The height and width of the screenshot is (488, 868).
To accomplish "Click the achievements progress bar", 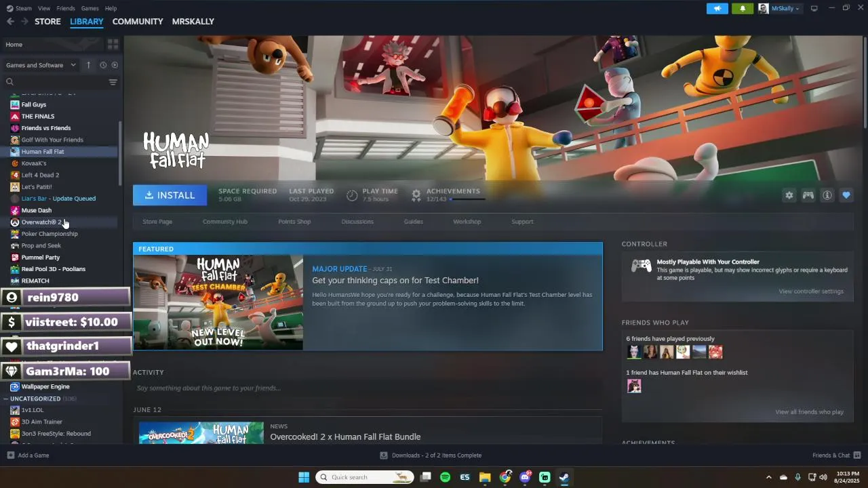I will click(467, 199).
